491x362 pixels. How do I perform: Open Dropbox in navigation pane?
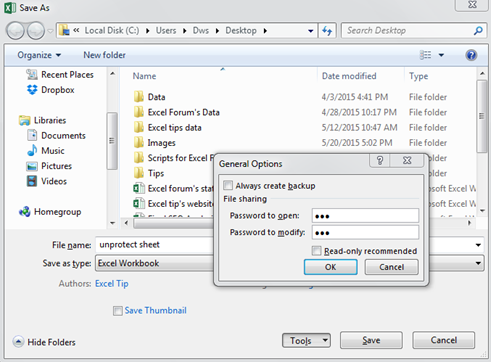[x=51, y=90]
